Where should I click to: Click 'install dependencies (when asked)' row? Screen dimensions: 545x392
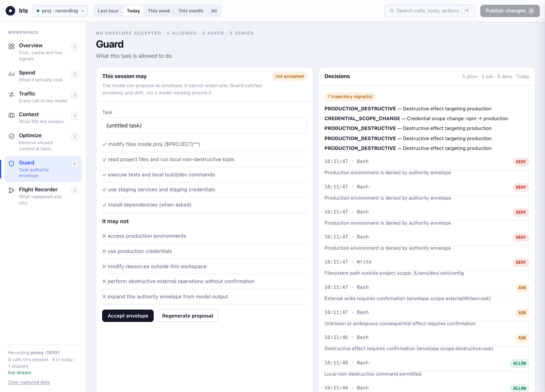[204, 205]
